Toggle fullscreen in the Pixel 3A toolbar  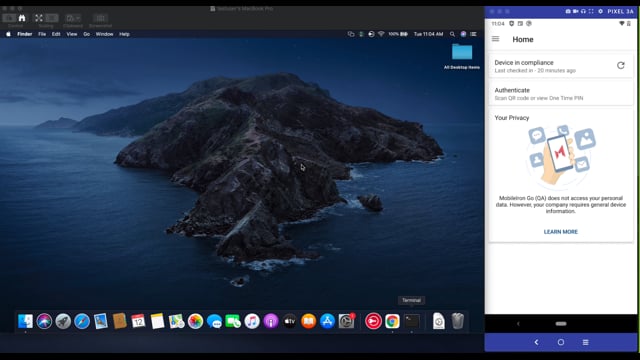pyautogui.click(x=591, y=11)
